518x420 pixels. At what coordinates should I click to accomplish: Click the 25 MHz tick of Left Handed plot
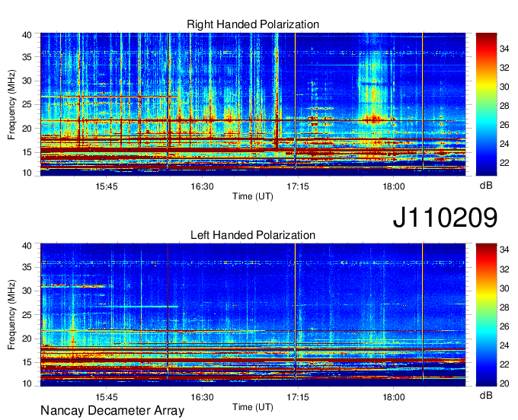(27, 315)
